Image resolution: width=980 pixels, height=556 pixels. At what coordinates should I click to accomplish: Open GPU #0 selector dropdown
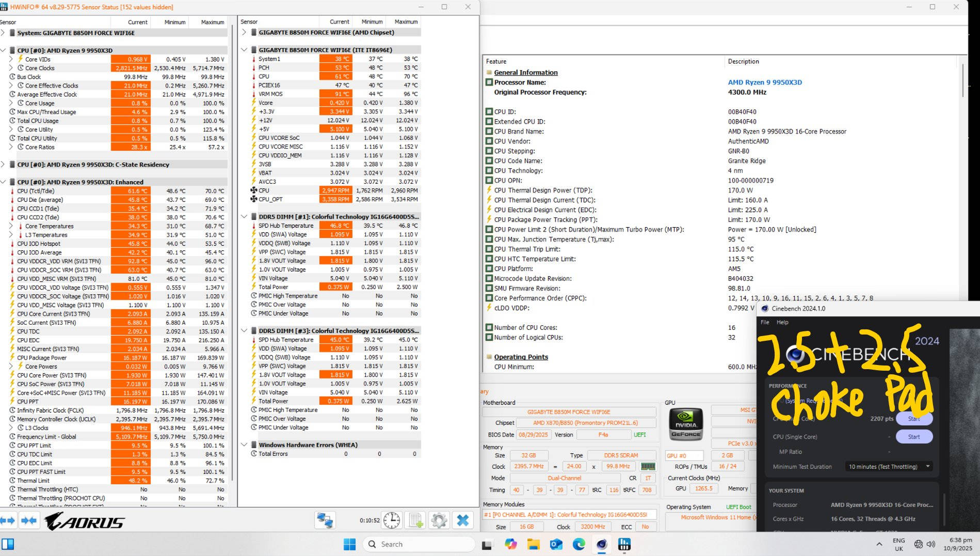pyautogui.click(x=684, y=455)
